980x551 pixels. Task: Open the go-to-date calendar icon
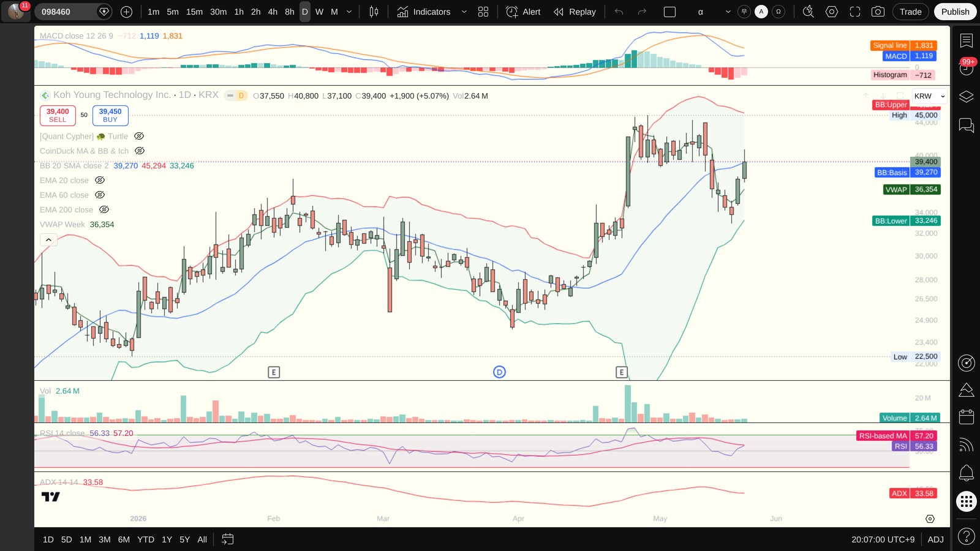tap(227, 539)
